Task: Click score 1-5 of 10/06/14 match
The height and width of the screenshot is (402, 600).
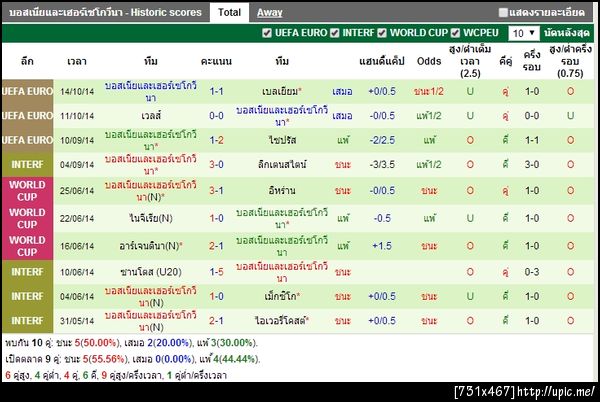Action: pyautogui.click(x=216, y=272)
